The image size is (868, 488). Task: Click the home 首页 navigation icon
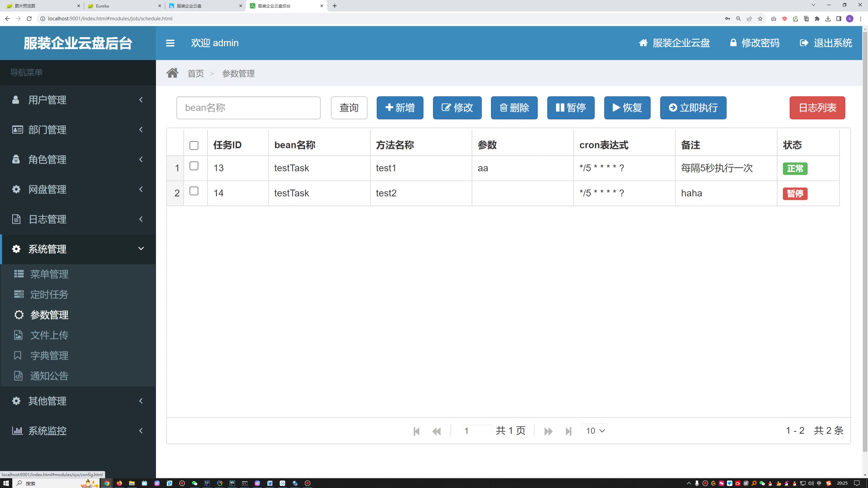[x=172, y=72]
